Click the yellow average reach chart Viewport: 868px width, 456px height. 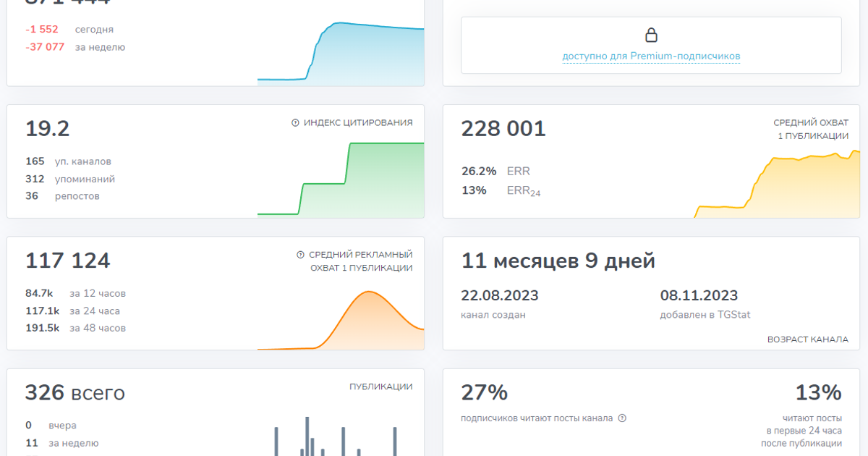coord(777,184)
